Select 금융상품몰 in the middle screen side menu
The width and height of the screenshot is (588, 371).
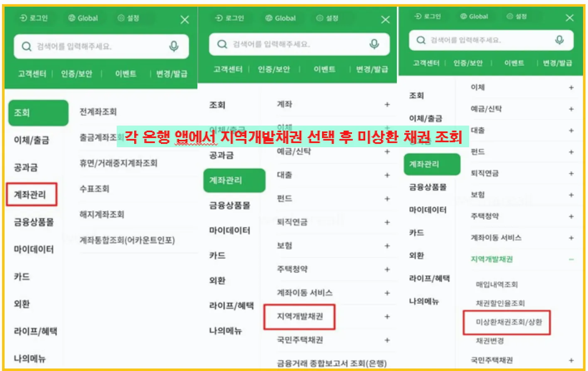click(230, 205)
